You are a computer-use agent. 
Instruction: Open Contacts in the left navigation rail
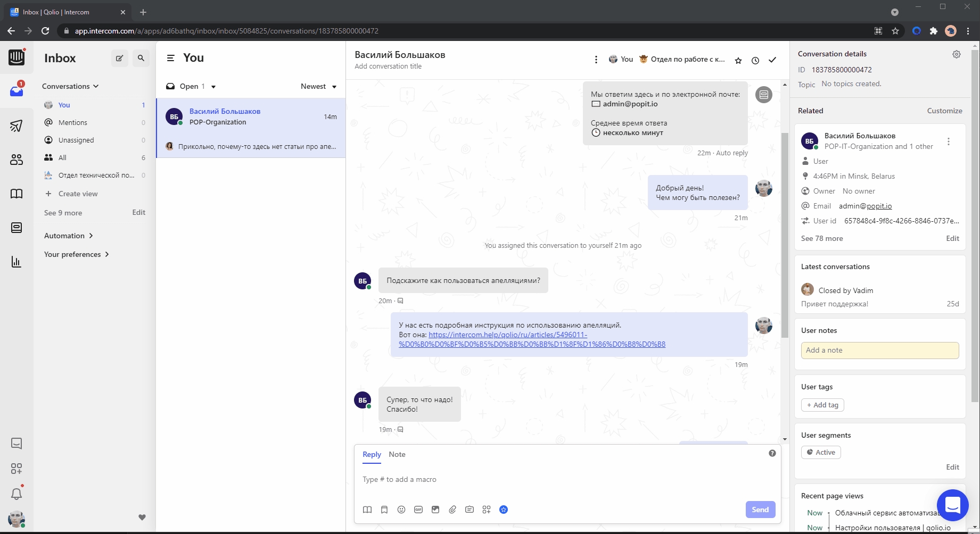17,160
